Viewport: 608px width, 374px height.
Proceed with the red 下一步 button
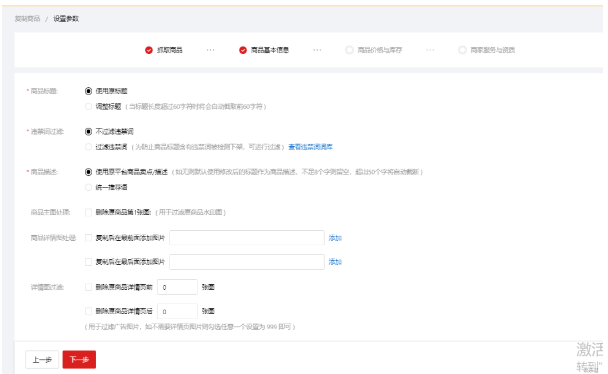(79, 360)
